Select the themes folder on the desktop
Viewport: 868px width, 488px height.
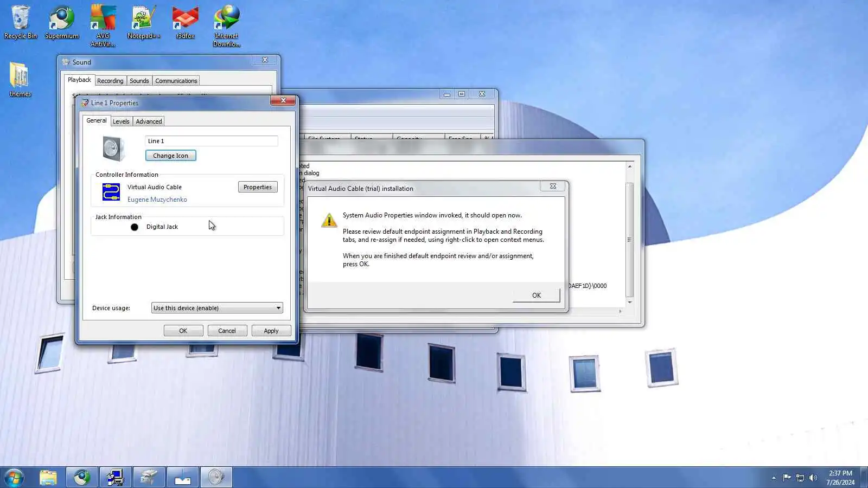point(20,80)
